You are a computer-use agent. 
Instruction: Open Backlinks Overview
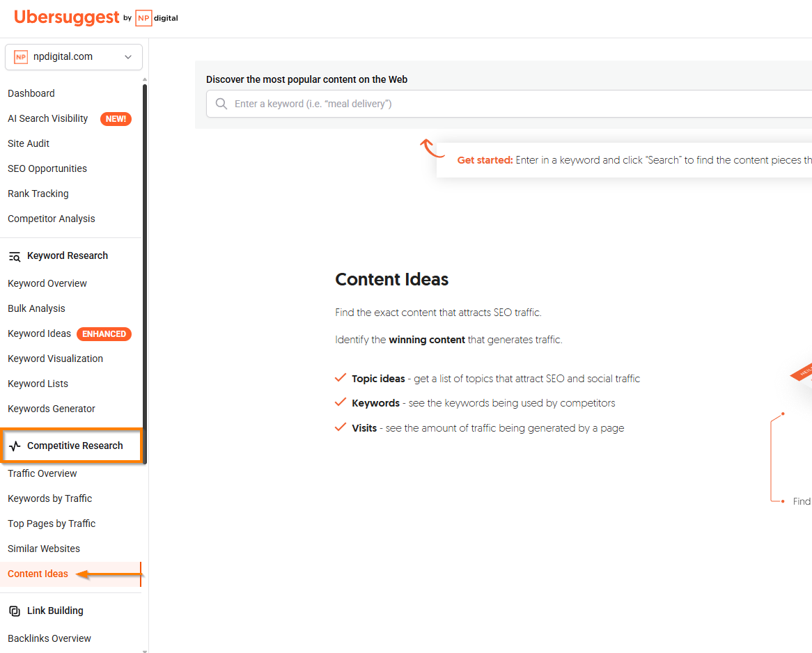click(x=49, y=638)
